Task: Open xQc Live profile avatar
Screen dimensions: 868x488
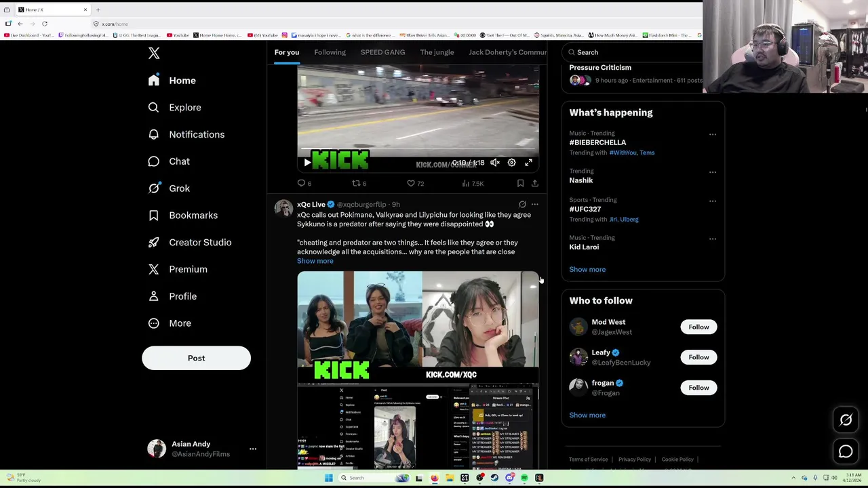Action: [x=283, y=208]
